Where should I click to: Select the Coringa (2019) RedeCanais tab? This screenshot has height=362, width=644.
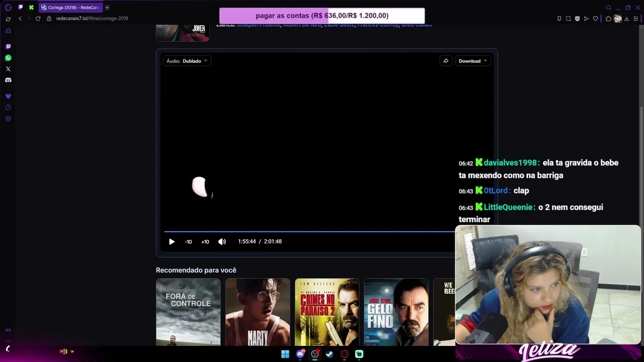(70, 8)
